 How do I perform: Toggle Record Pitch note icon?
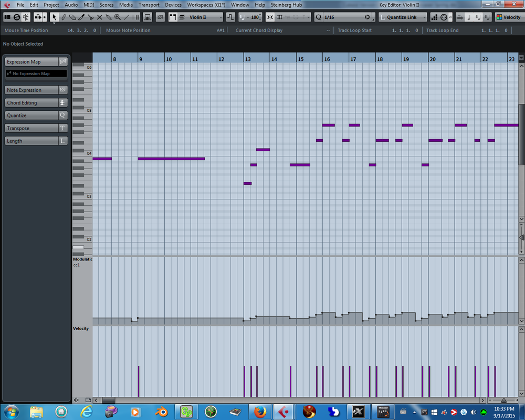(469, 17)
